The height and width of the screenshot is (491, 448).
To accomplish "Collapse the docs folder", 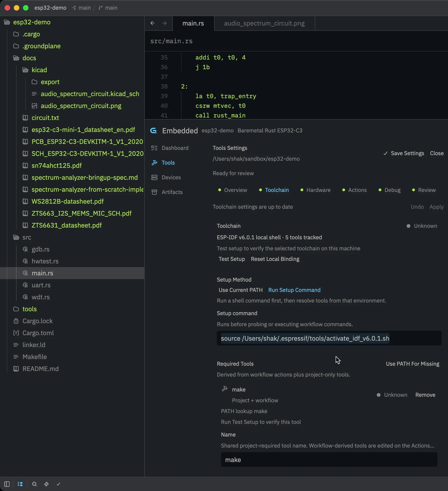I will coord(29,58).
